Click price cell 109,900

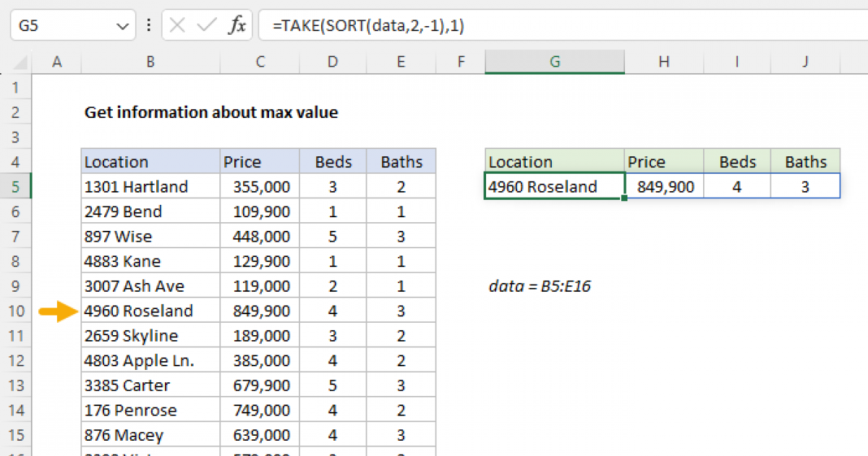point(260,212)
